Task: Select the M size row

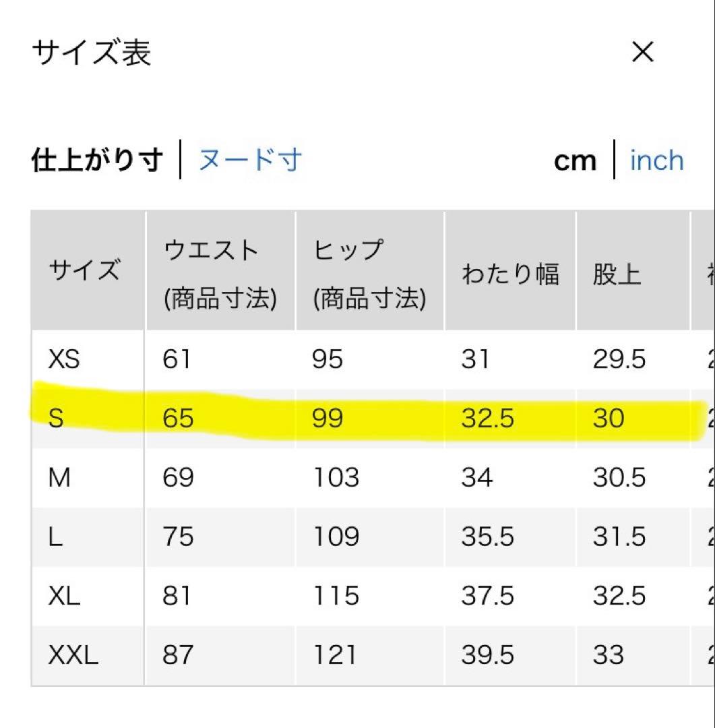Action: [373, 477]
